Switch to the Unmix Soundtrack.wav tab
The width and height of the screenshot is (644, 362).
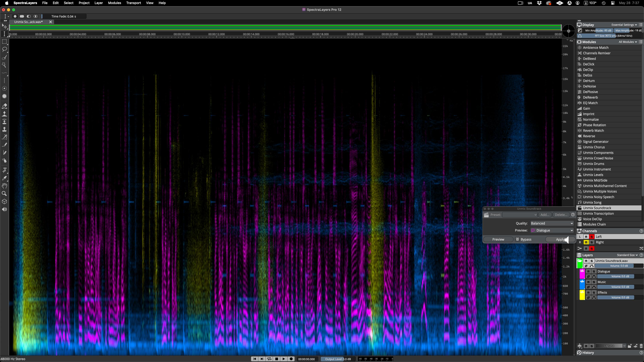click(x=29, y=22)
